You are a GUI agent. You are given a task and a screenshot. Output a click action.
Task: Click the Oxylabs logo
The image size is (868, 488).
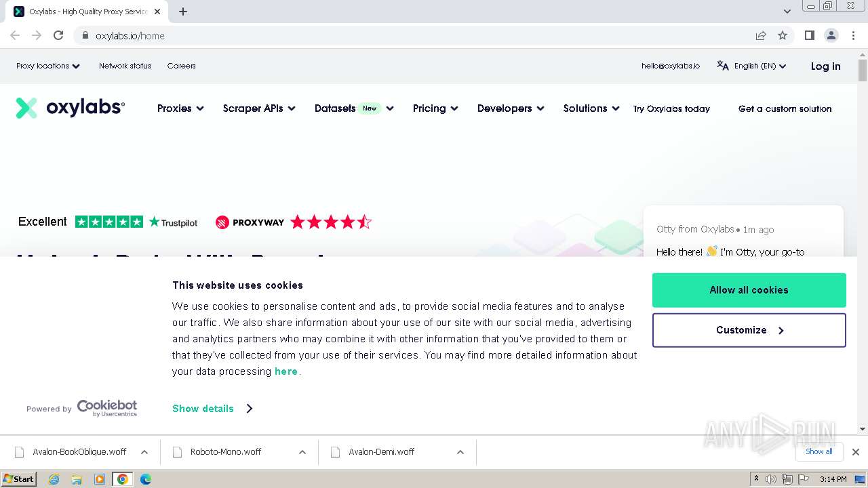[x=71, y=108]
